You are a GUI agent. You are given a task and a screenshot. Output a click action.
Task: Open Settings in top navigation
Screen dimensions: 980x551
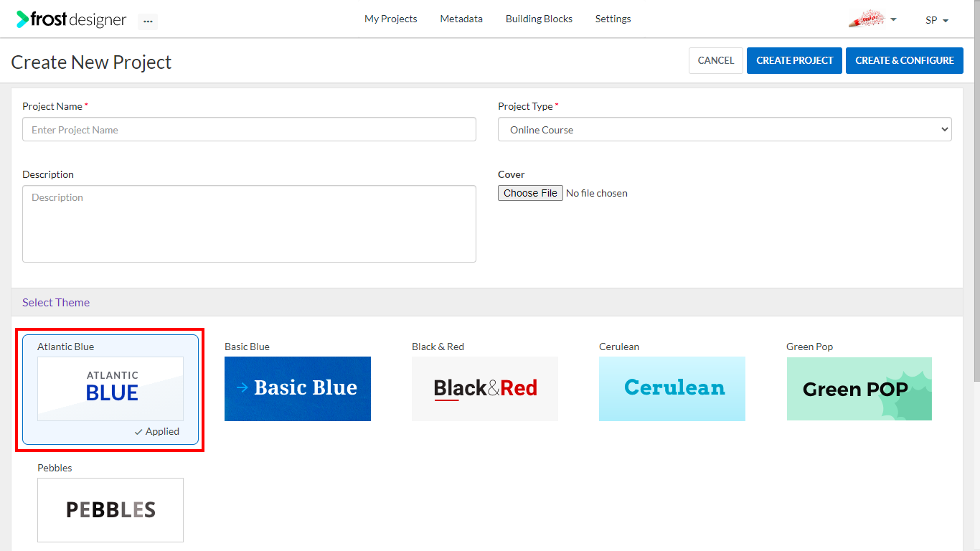click(x=613, y=19)
